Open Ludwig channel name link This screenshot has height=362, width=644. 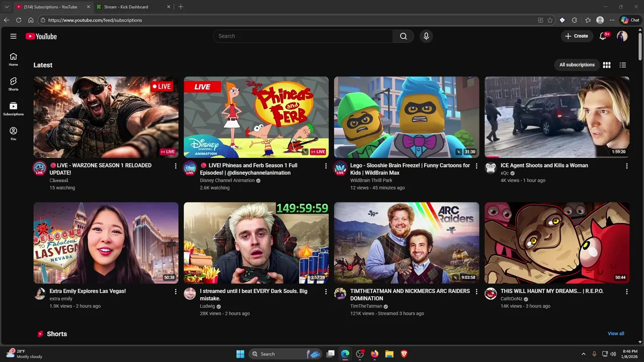tap(207, 306)
